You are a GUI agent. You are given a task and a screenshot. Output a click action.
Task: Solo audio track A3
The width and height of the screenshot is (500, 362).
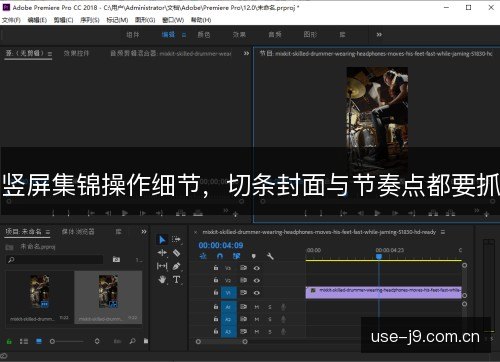(270, 331)
